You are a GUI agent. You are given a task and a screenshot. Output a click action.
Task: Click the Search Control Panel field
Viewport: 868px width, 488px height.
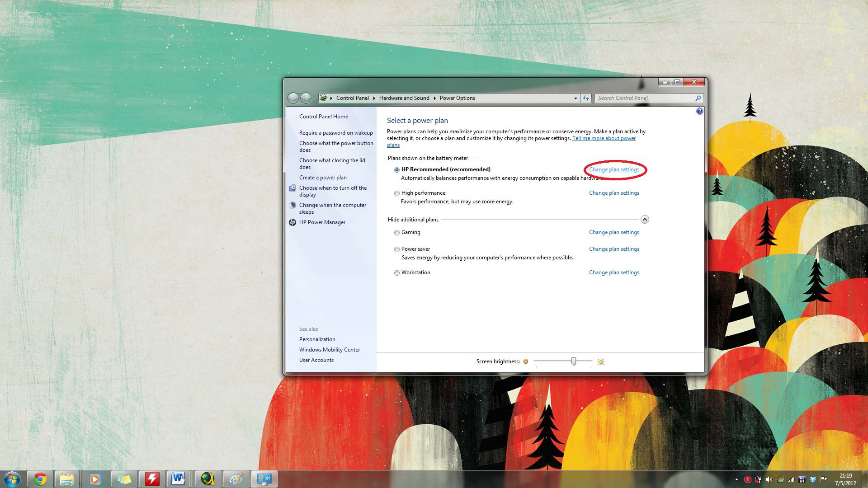click(x=644, y=98)
